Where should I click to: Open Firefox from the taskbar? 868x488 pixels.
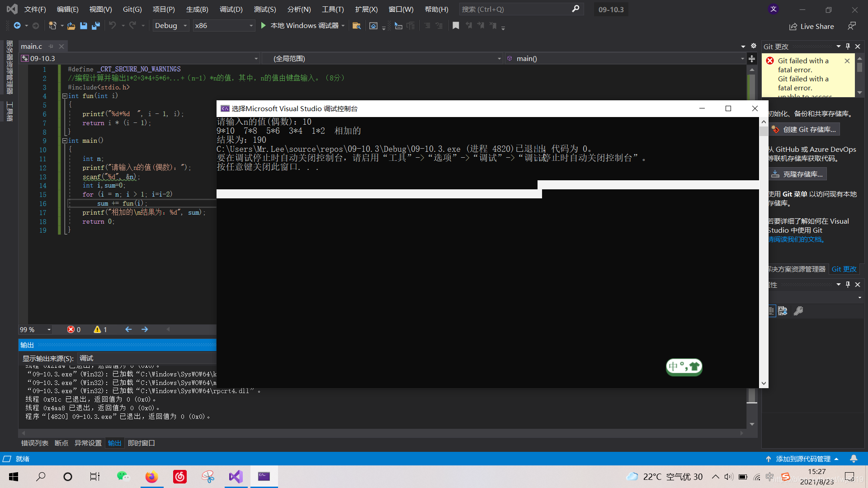(x=151, y=477)
